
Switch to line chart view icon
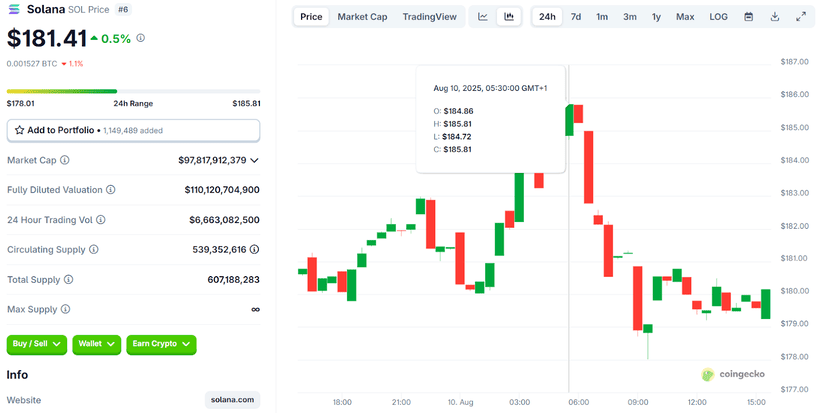(x=482, y=17)
